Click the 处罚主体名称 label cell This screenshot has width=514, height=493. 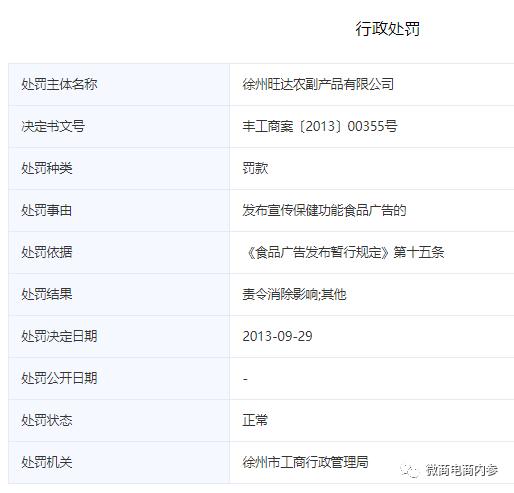[119, 84]
